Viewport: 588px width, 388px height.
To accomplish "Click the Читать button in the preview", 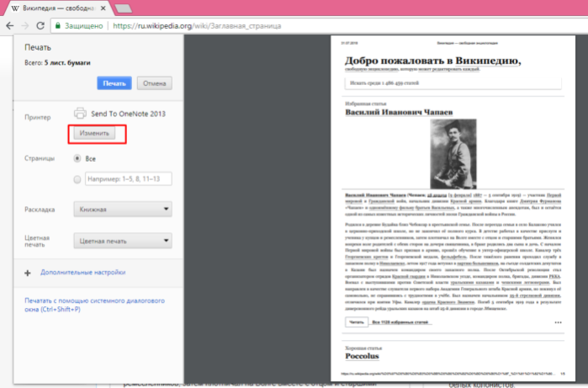I will coord(357,322).
